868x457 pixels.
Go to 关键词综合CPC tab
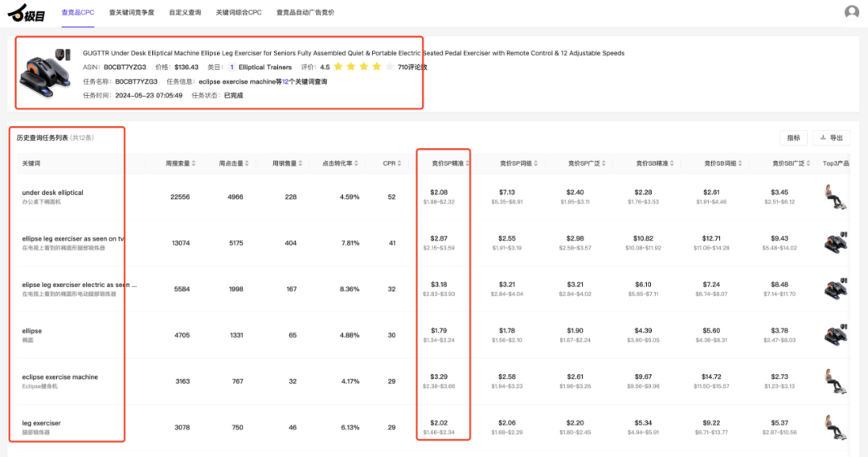tap(239, 13)
